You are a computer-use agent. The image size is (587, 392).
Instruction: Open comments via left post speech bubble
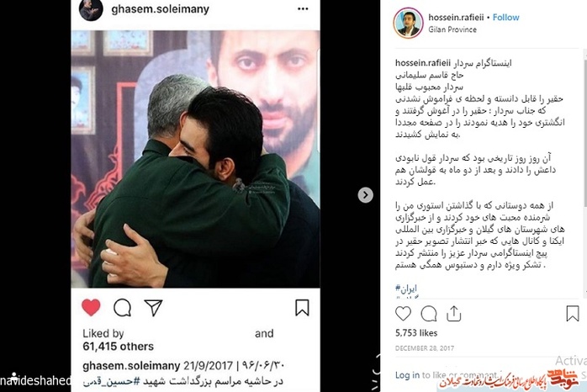point(123,308)
